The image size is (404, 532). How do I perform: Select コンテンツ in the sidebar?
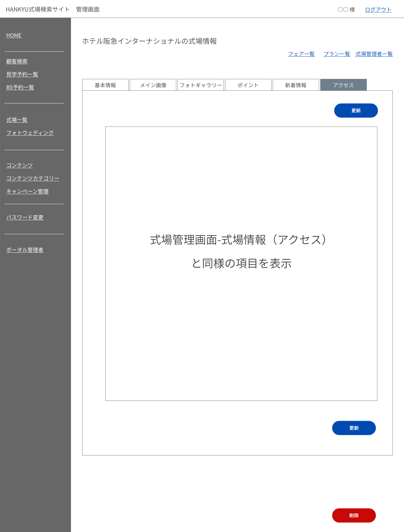pyautogui.click(x=20, y=166)
